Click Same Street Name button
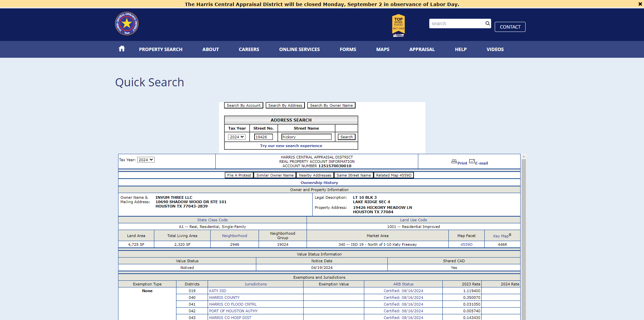The width and height of the screenshot is (644, 320). (x=354, y=175)
